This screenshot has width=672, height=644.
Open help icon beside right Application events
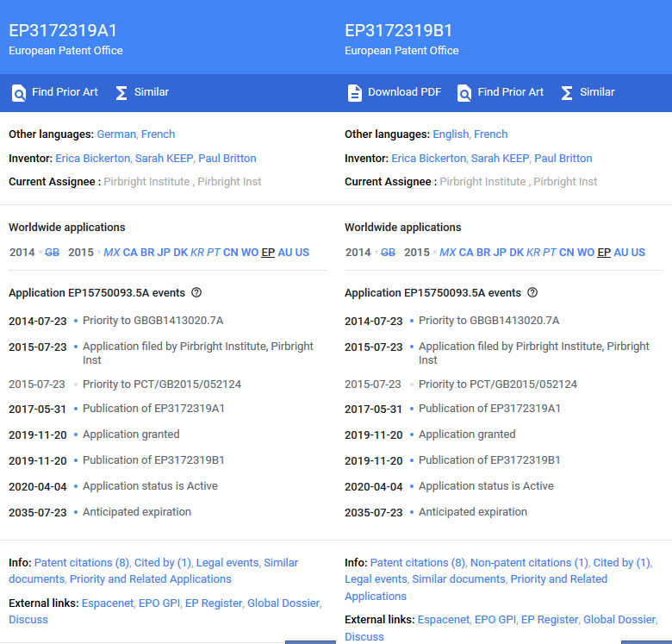pyautogui.click(x=532, y=293)
